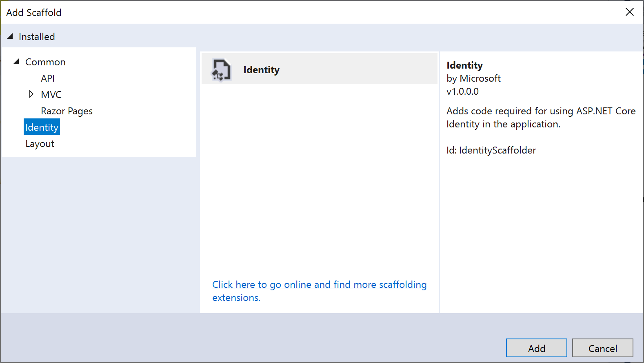Click the Identity scaffolder document icon
The height and width of the screenshot is (363, 644).
point(221,70)
